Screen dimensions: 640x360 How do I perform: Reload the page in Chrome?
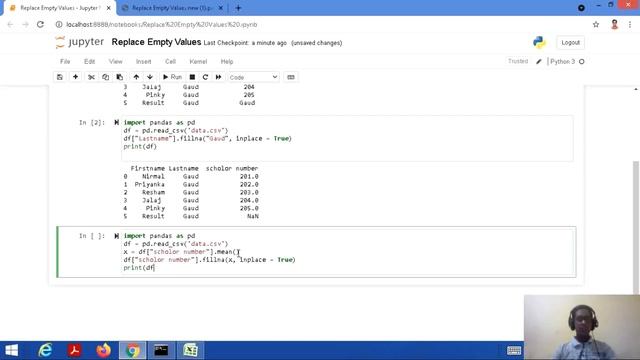[40, 24]
